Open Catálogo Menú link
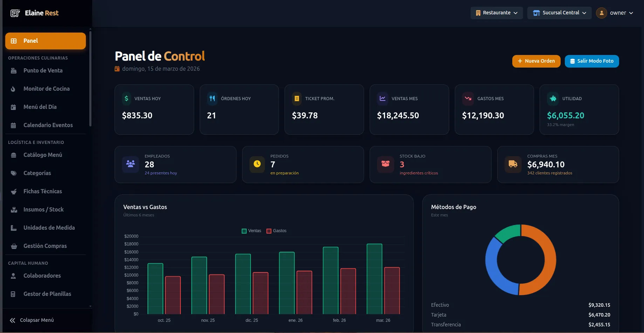Viewport: 644px width, 333px height. tap(46, 155)
